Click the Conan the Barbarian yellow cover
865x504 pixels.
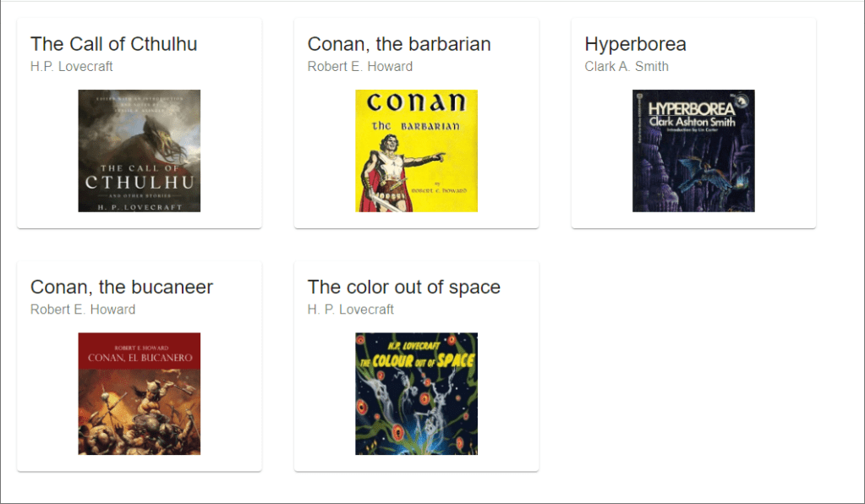416,151
